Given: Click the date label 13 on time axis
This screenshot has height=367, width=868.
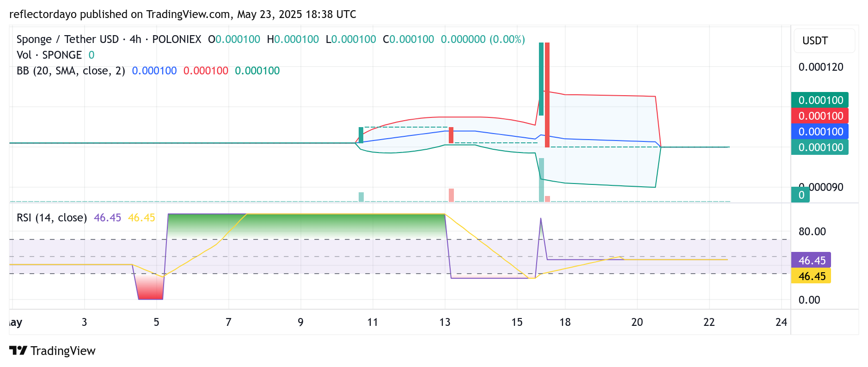Looking at the screenshot, I should tap(445, 322).
